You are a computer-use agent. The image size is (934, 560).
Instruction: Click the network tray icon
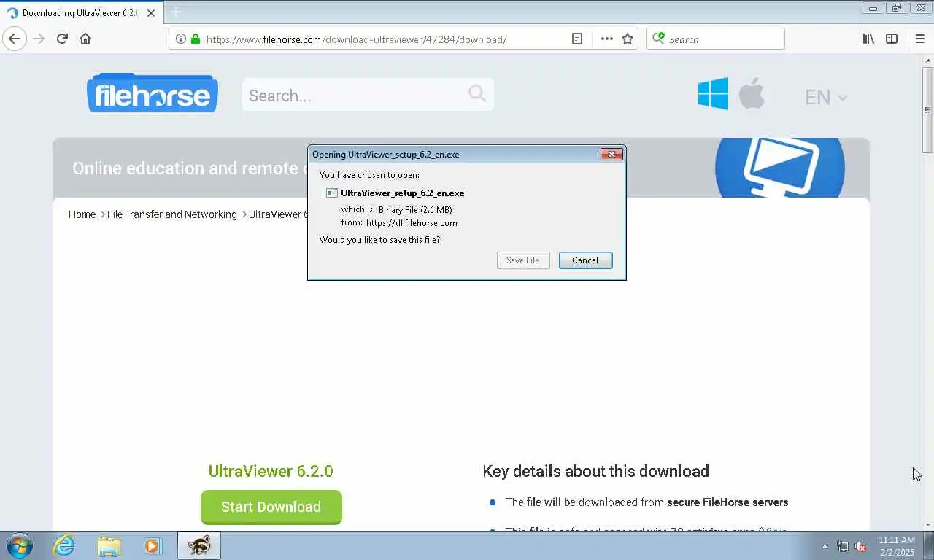tap(843, 546)
